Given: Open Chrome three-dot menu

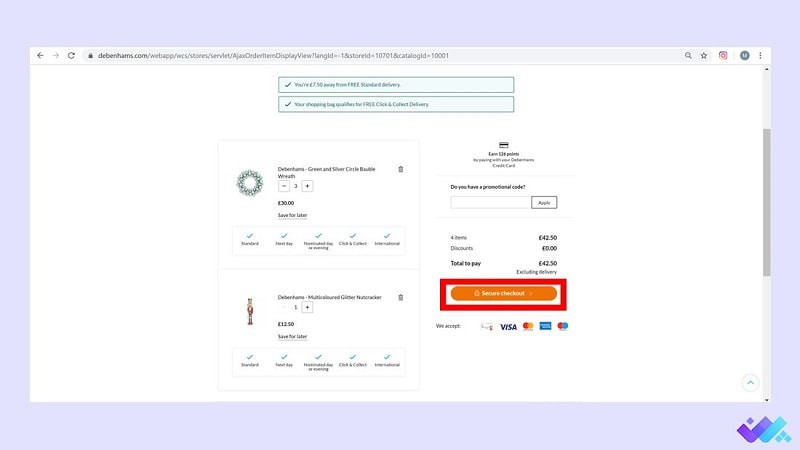Looking at the screenshot, I should click(x=761, y=56).
